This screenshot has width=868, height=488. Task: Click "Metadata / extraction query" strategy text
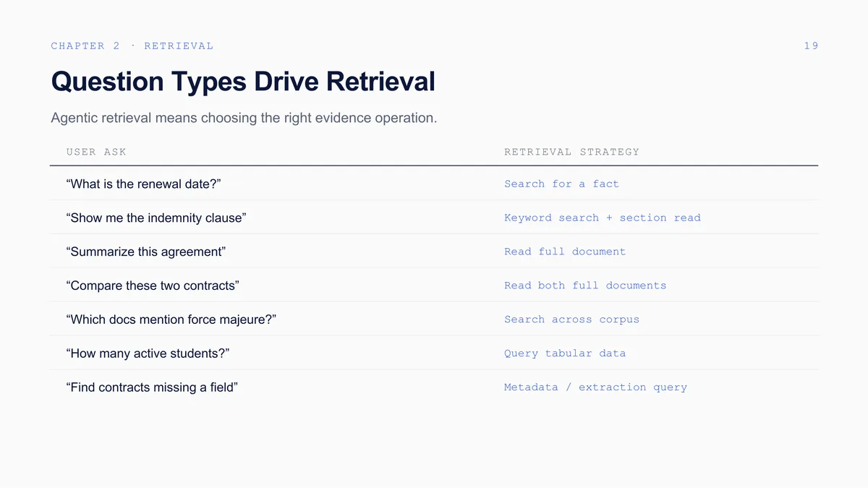[595, 388]
